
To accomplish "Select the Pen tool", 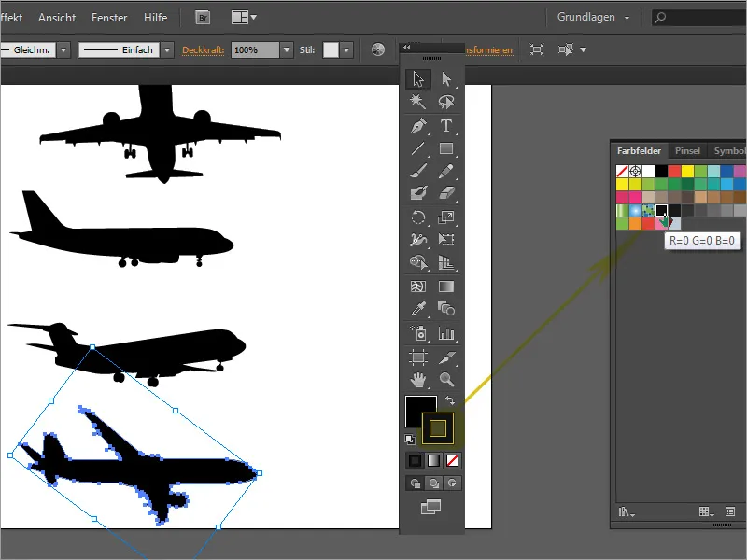I will (418, 126).
